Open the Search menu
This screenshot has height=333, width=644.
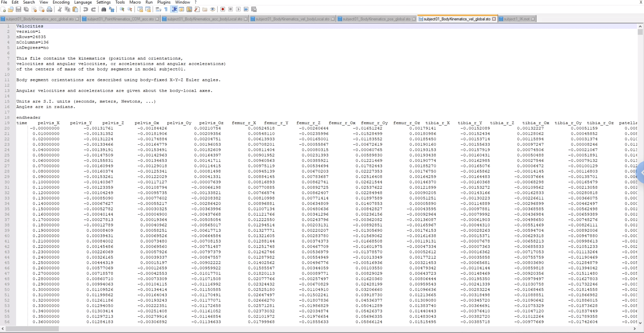tap(29, 2)
